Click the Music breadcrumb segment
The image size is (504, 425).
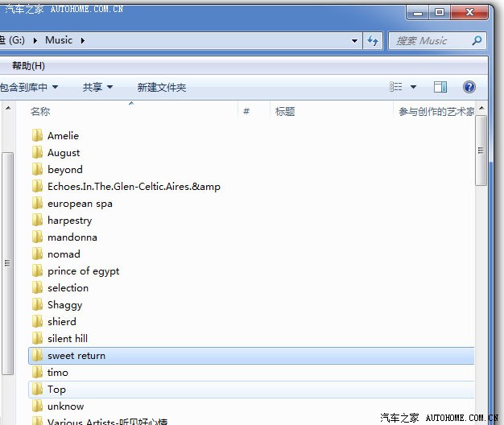(59, 39)
